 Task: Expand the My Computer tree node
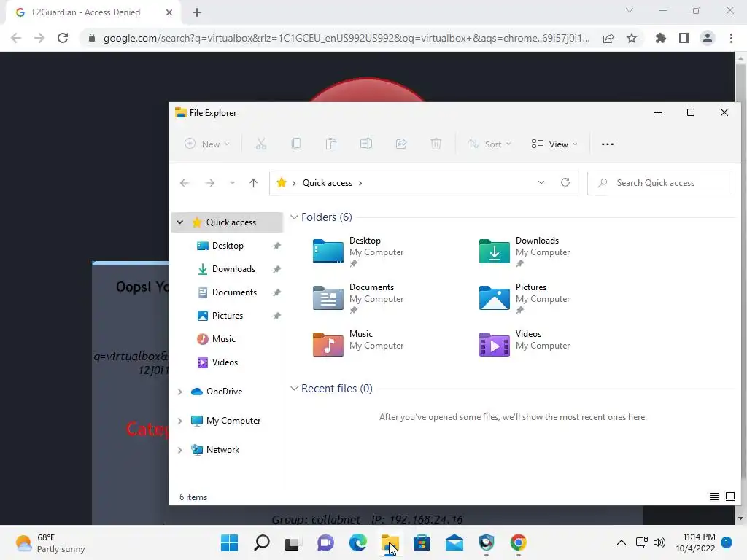tap(180, 421)
